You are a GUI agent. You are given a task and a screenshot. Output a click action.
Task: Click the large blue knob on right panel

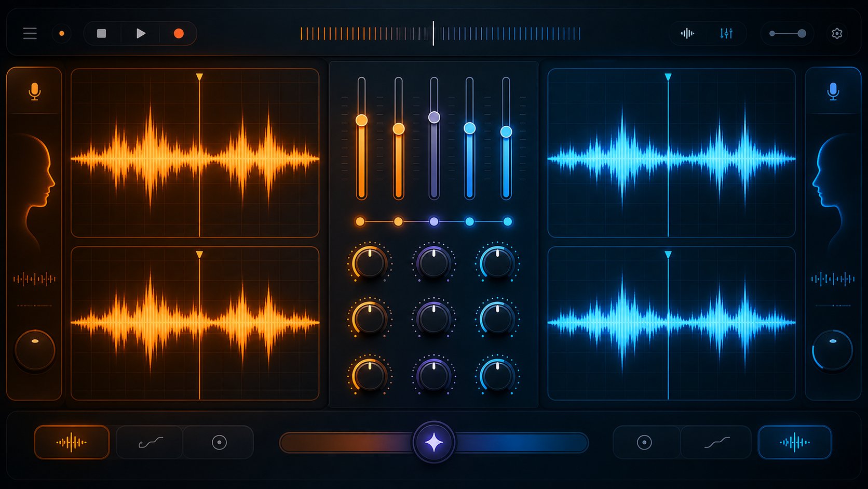point(833,350)
